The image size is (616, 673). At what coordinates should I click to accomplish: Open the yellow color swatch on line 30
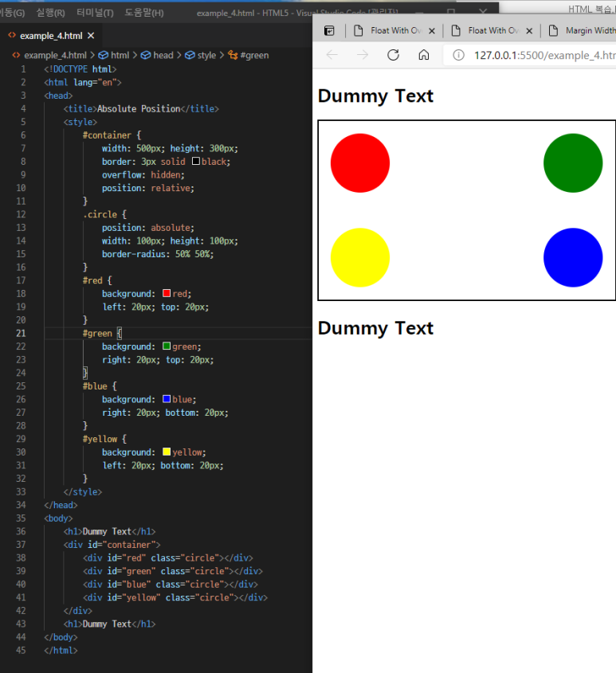(x=167, y=452)
